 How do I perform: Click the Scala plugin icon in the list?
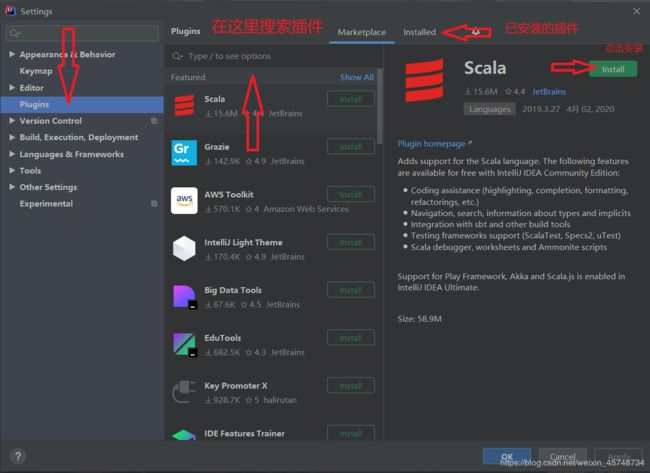coord(184,105)
